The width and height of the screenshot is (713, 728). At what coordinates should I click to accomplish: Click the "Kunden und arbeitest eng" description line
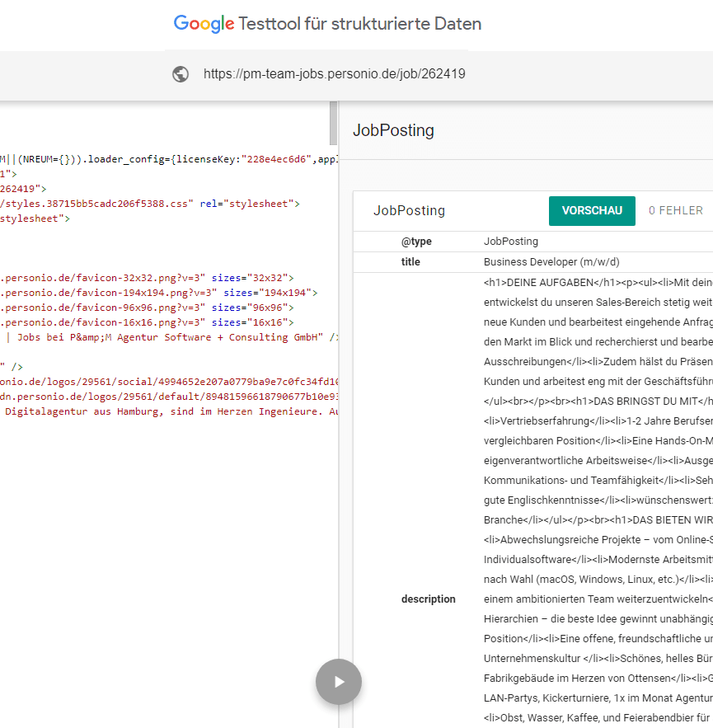(598, 382)
